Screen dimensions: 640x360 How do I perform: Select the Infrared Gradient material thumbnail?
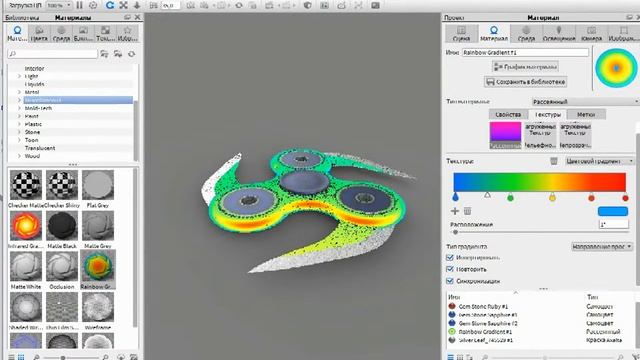pyautogui.click(x=26, y=226)
